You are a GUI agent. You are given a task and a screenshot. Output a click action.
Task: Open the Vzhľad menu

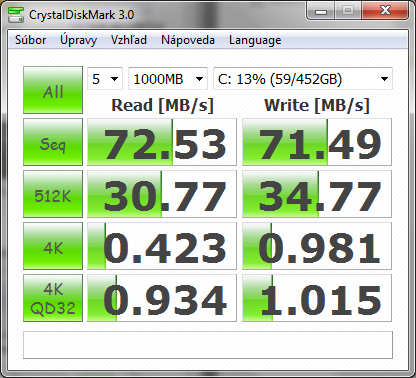pyautogui.click(x=129, y=40)
